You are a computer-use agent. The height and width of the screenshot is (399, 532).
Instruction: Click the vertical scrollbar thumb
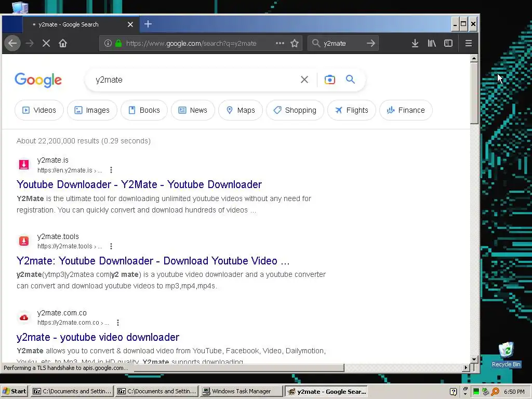[x=474, y=94]
